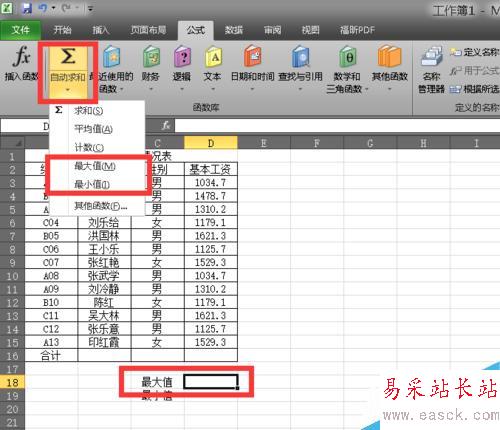Open the Lookup and Reference (查找与引用) icon
Screen dimensions: 500x430
[301, 57]
